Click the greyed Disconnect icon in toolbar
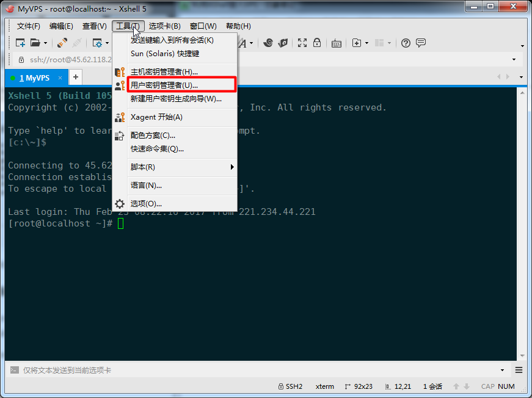The width and height of the screenshot is (532, 398). pos(77,43)
